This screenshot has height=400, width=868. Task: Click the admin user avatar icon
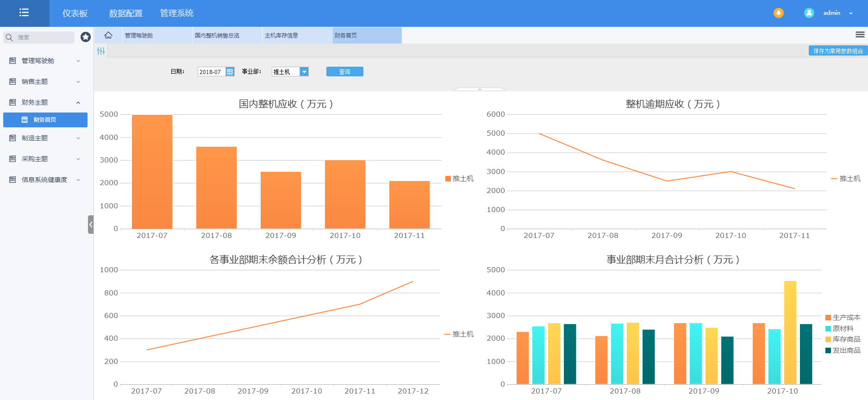coord(809,13)
